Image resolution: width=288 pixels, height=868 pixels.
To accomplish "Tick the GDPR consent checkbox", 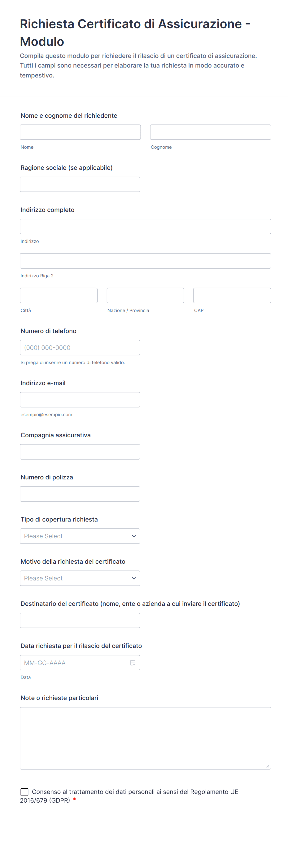I will point(24,791).
